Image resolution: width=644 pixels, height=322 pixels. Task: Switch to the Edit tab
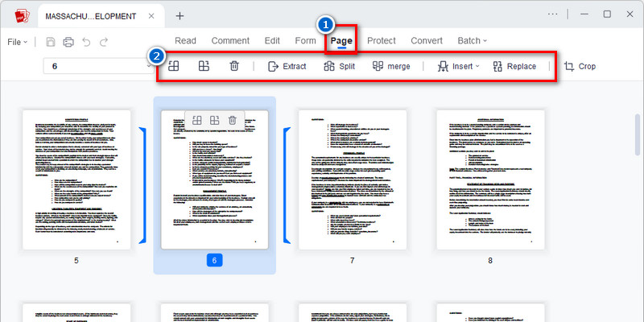[272, 41]
